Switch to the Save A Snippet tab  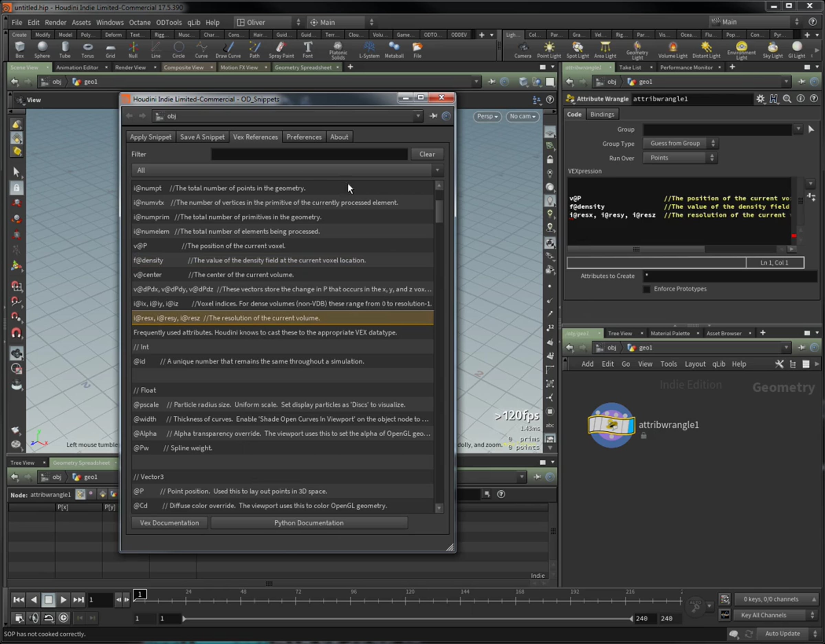[202, 137]
